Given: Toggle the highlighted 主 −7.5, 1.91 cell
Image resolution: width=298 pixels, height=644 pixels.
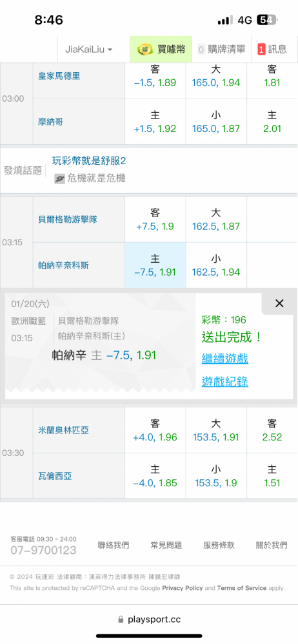Looking at the screenshot, I should (x=155, y=265).
